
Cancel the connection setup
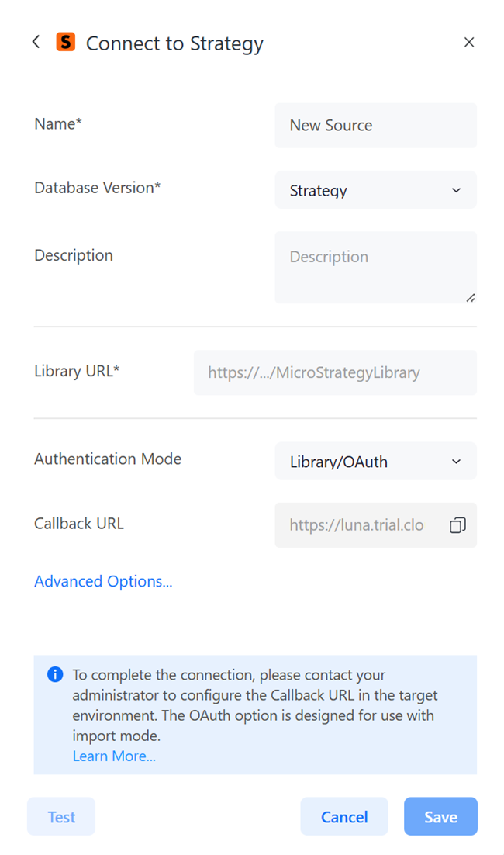(344, 817)
